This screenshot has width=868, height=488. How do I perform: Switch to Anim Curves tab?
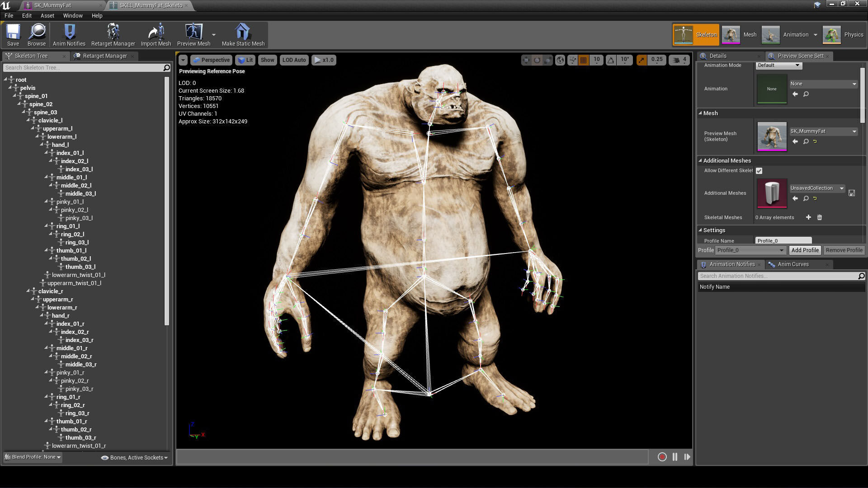[793, 264]
